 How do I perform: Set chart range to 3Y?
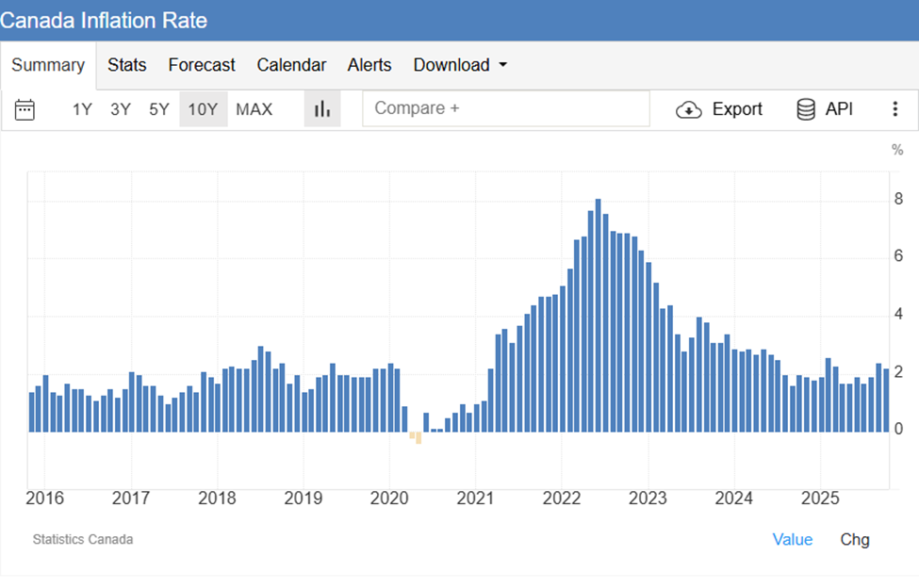point(121,109)
